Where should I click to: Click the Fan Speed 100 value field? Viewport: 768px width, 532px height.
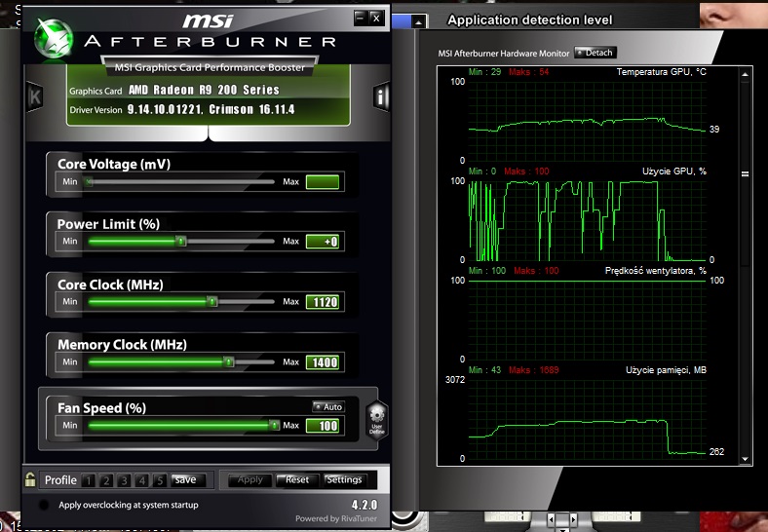(323, 426)
